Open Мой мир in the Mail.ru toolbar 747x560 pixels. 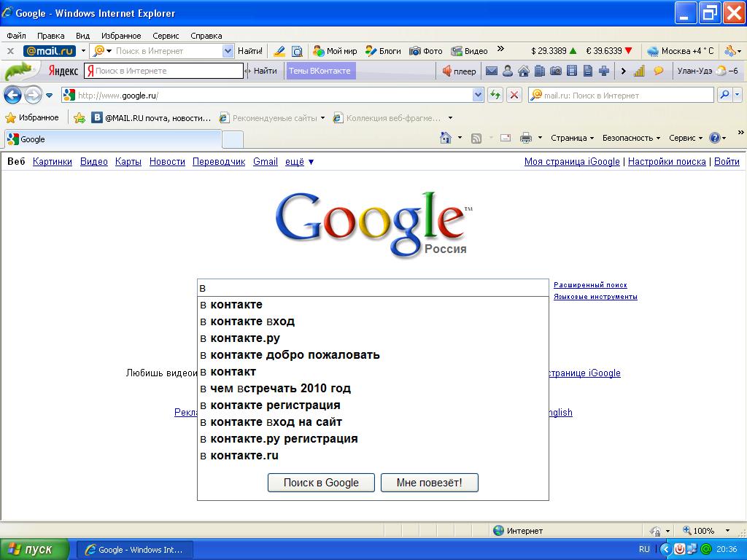tap(335, 51)
